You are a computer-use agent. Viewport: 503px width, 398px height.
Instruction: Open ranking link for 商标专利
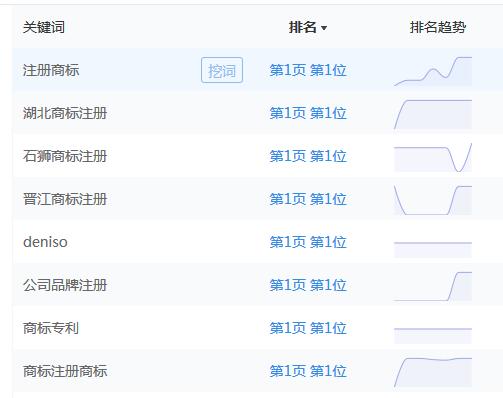tap(308, 328)
